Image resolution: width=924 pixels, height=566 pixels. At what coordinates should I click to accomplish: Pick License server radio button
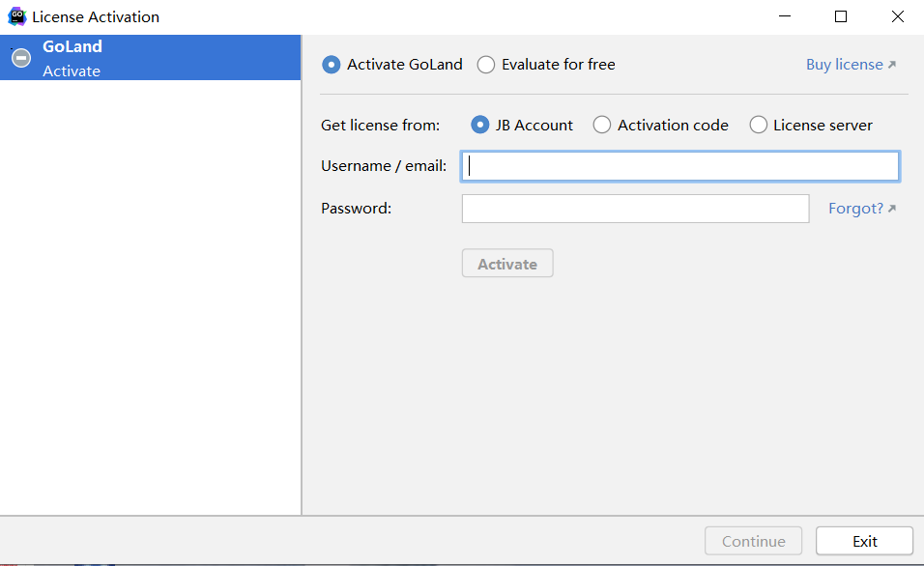coord(759,125)
